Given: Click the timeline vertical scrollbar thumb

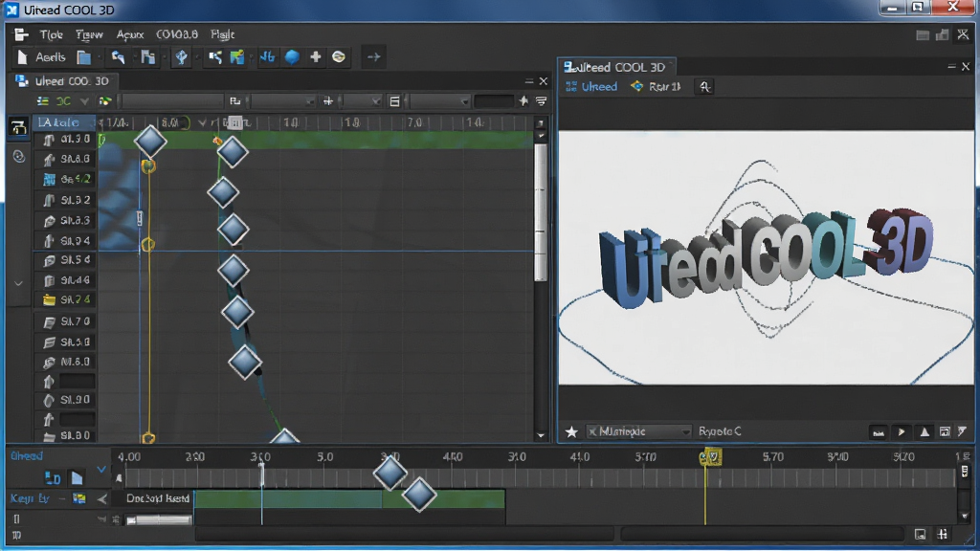Looking at the screenshot, I should [541, 212].
